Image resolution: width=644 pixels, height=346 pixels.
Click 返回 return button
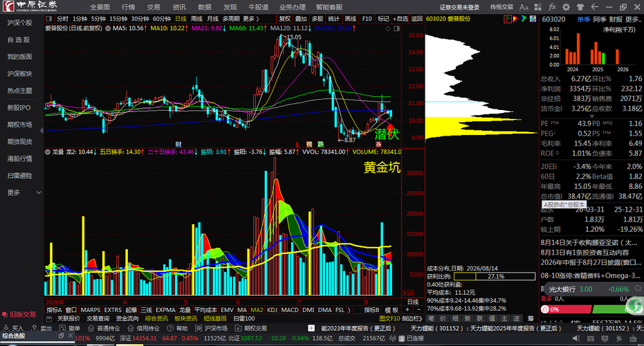(x=417, y=19)
